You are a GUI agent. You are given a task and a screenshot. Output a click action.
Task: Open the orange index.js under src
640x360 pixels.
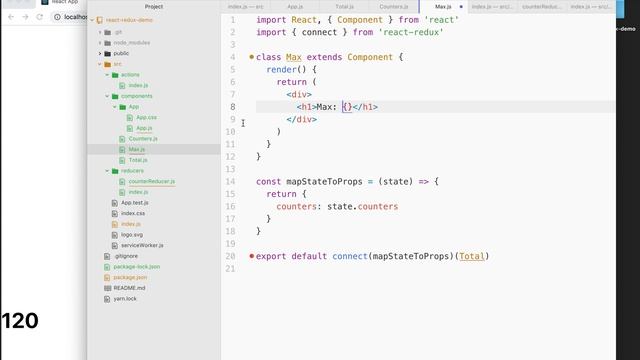[x=131, y=224]
